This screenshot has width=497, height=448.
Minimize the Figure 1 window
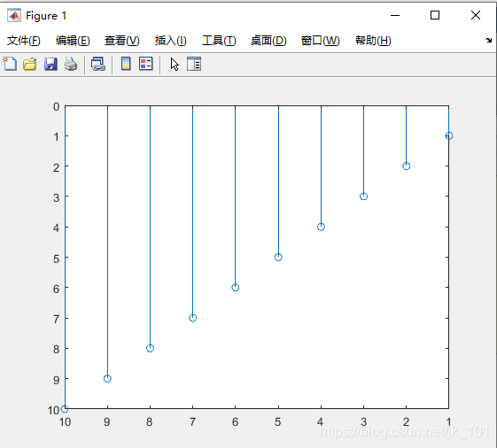(395, 15)
